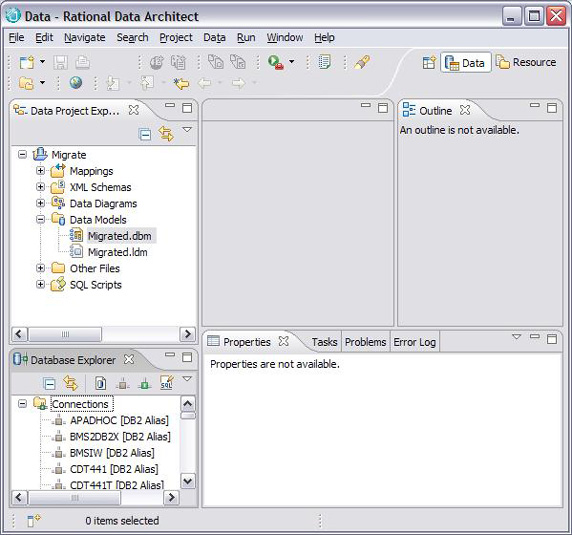
Task: Click the SQL editor icon in Database Explorer
Action: pos(167,383)
